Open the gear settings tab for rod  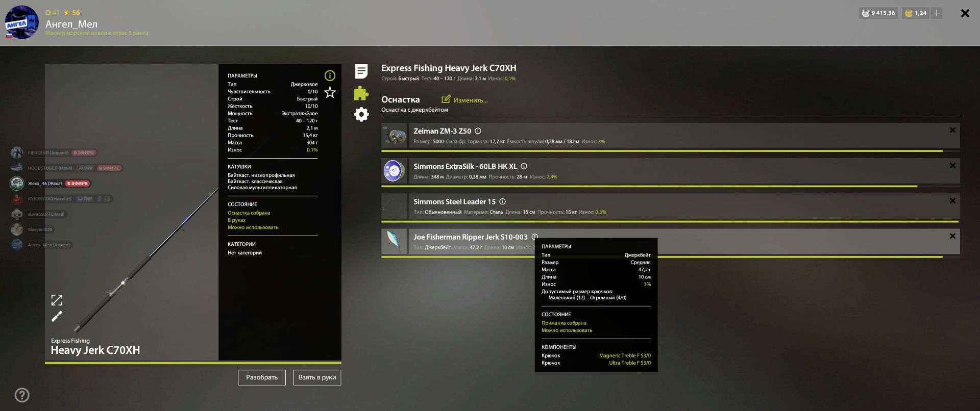click(x=361, y=114)
